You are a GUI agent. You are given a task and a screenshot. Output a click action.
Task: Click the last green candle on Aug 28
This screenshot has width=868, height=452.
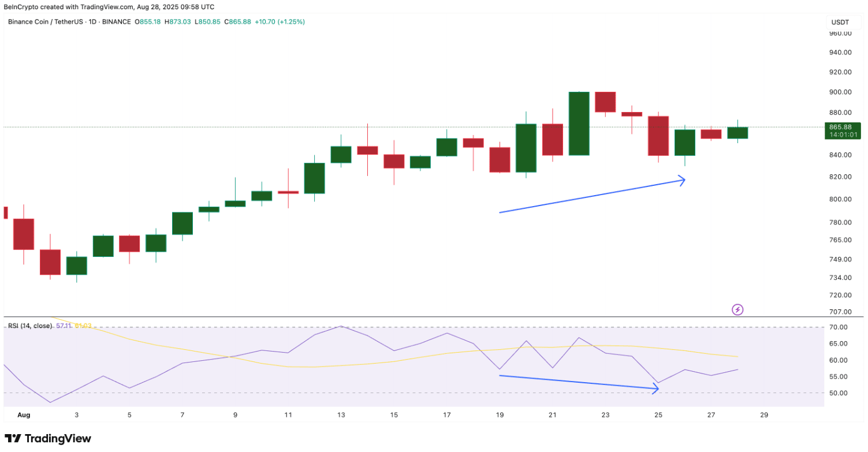click(x=737, y=133)
